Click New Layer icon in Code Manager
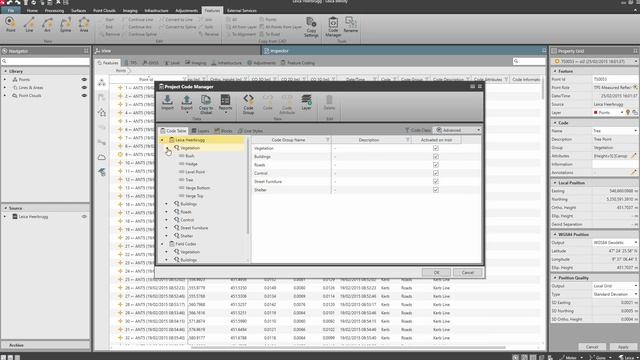The width and height of the screenshot is (640, 360). 307,102
